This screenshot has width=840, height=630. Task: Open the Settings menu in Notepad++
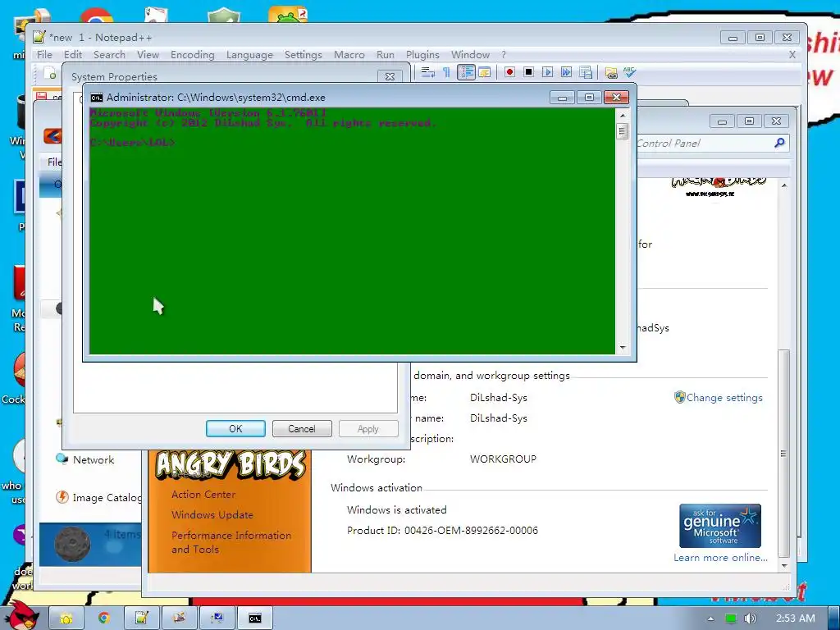[304, 55]
